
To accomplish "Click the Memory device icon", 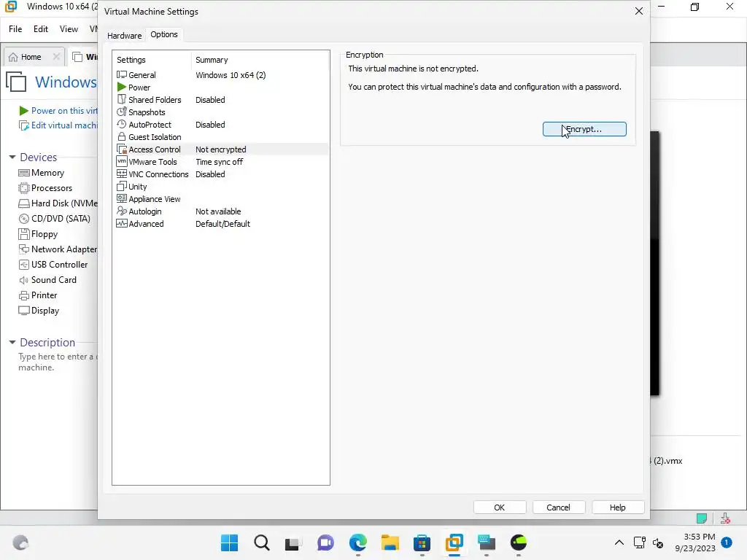I will pos(24,173).
